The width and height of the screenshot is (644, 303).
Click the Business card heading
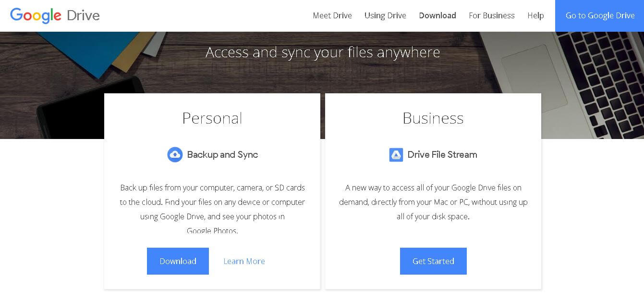(x=433, y=118)
